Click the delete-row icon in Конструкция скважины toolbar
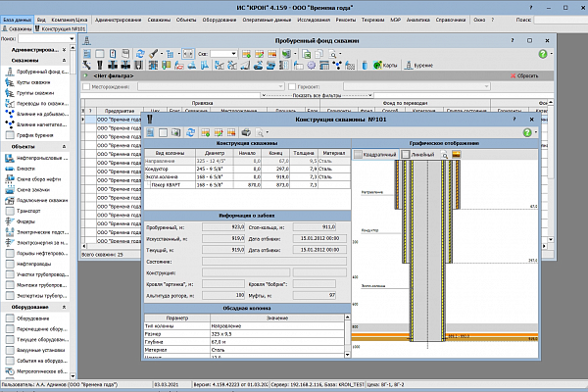The width and height of the screenshot is (588, 392). pyautogui.click(x=231, y=132)
